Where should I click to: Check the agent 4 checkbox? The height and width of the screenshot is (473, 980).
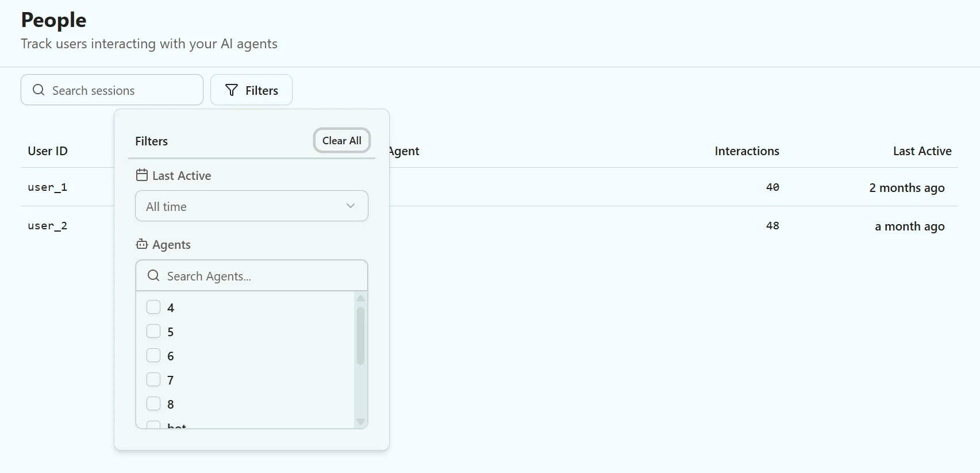(x=153, y=307)
